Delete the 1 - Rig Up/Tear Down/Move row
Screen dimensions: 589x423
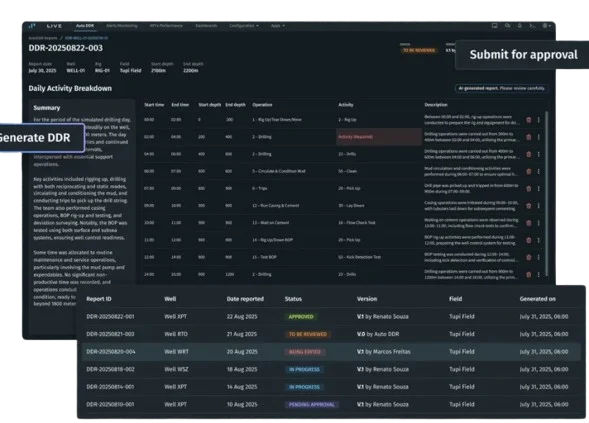(x=529, y=120)
